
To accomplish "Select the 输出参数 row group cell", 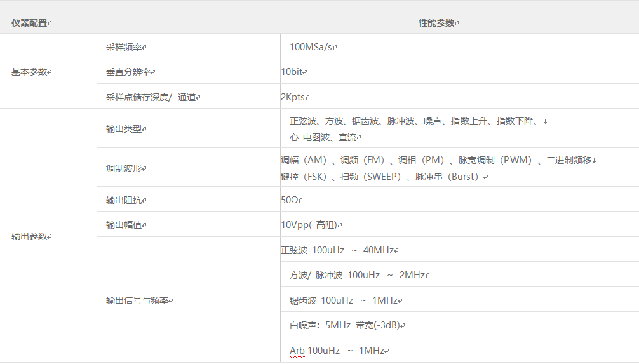I will click(x=30, y=236).
